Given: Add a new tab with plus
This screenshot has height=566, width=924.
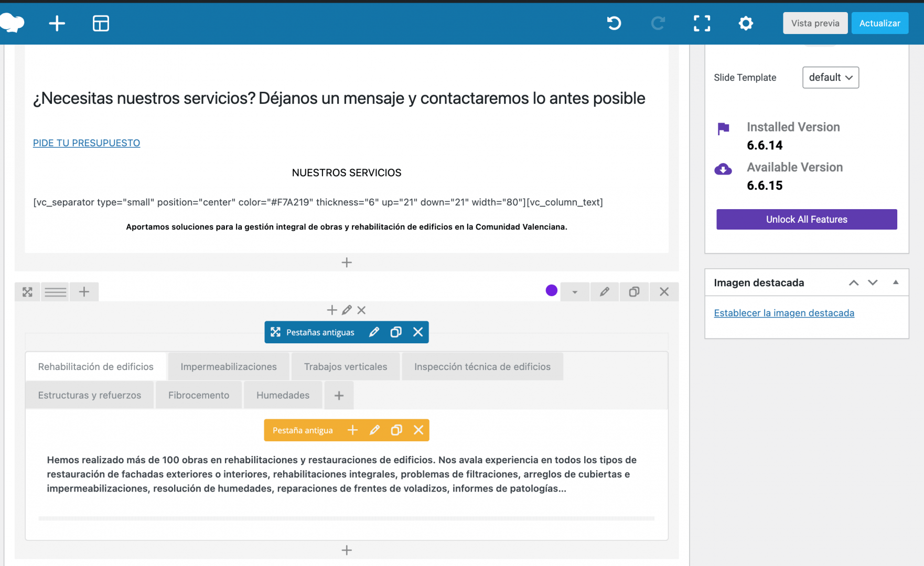Looking at the screenshot, I should [x=339, y=396].
